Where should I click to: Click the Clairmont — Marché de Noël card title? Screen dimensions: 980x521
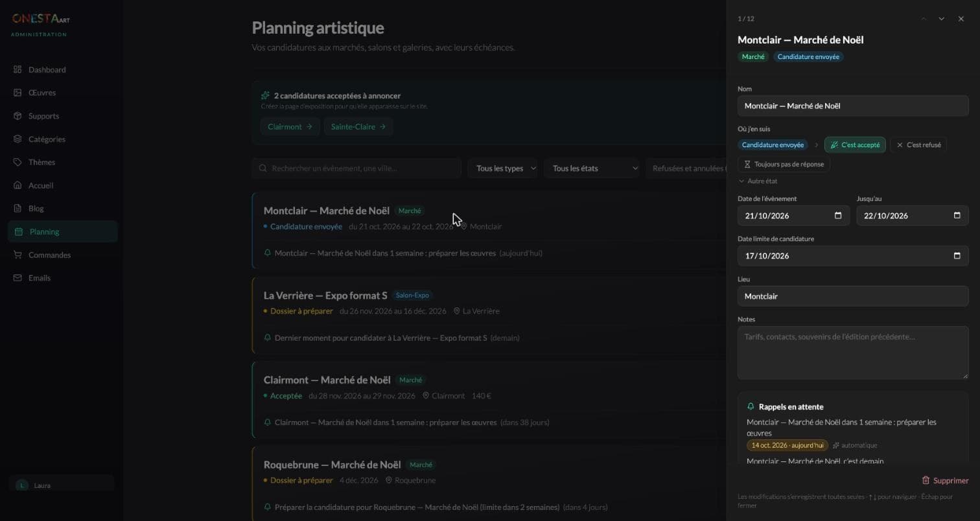327,380
